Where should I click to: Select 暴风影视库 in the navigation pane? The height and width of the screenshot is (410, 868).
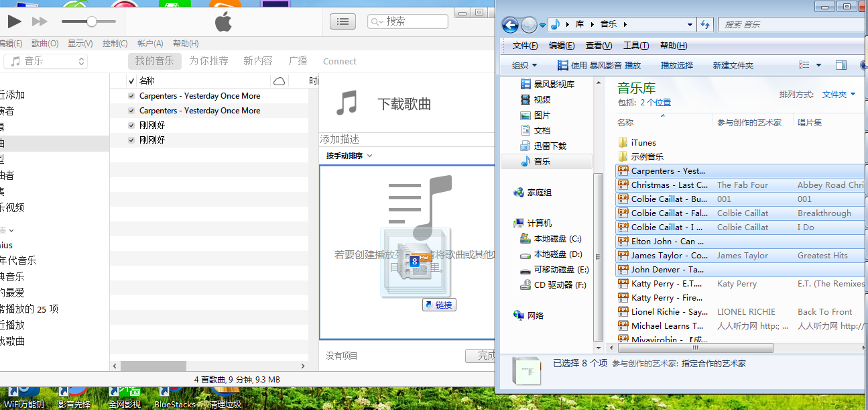pyautogui.click(x=548, y=84)
